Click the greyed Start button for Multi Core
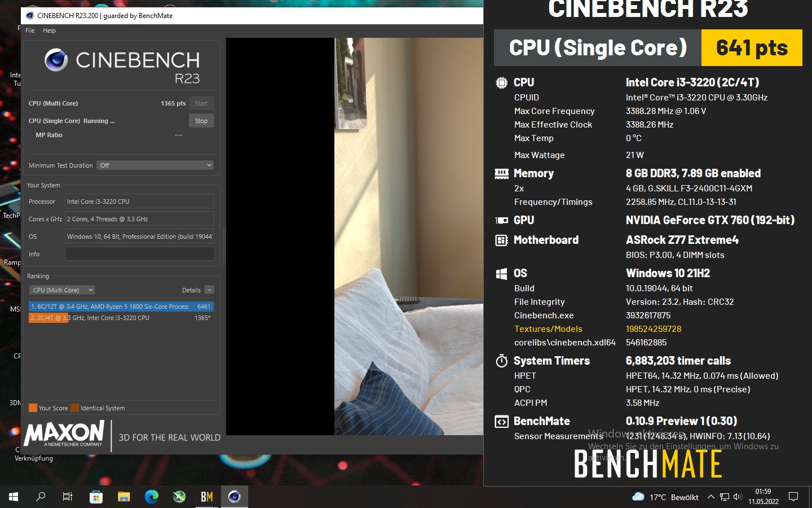Image resolution: width=812 pixels, height=508 pixels. tap(201, 103)
